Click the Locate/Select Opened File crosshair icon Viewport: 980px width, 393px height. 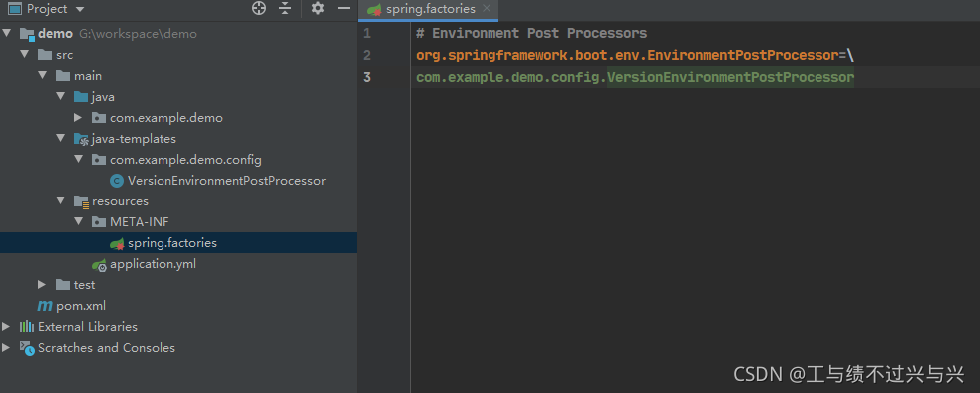(x=259, y=9)
